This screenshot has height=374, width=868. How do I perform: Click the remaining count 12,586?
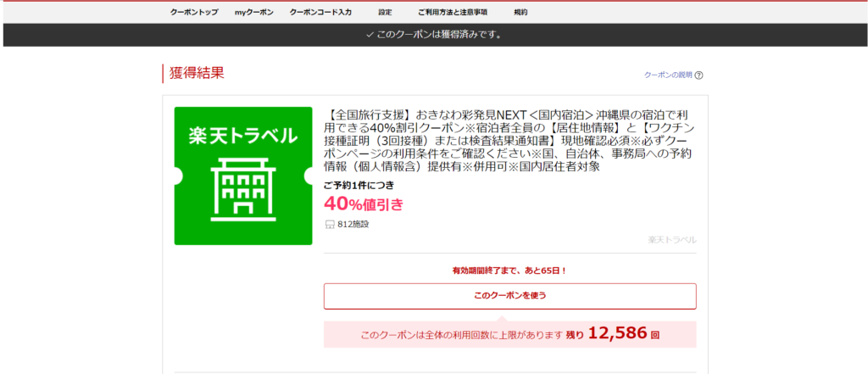[617, 333]
